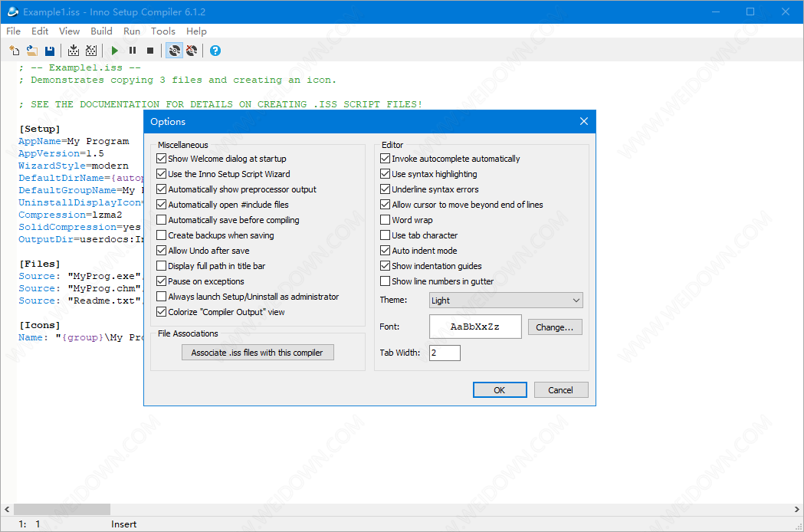Click the green Run play icon
This screenshot has height=532, width=804.
pyautogui.click(x=115, y=51)
